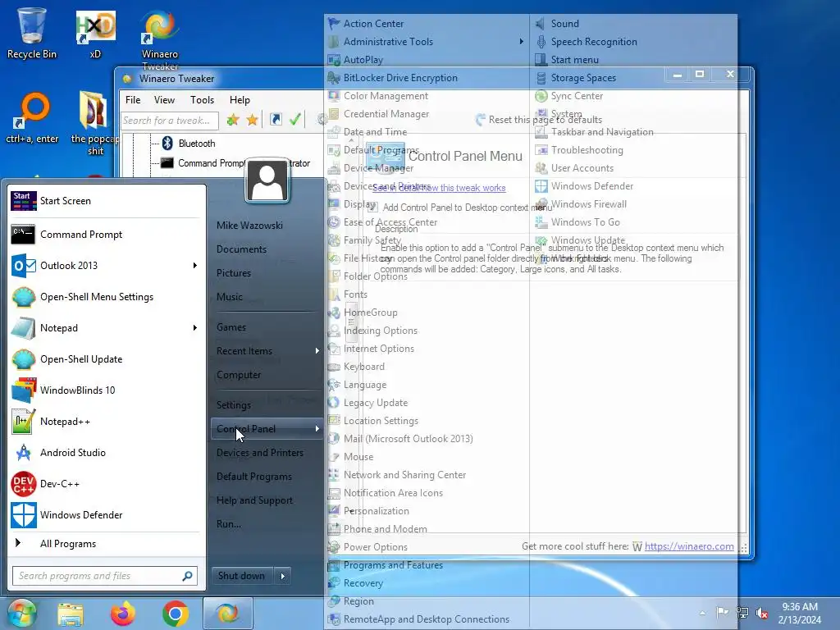
Task: Select Bluetooth in Winaero tree
Action: [197, 144]
